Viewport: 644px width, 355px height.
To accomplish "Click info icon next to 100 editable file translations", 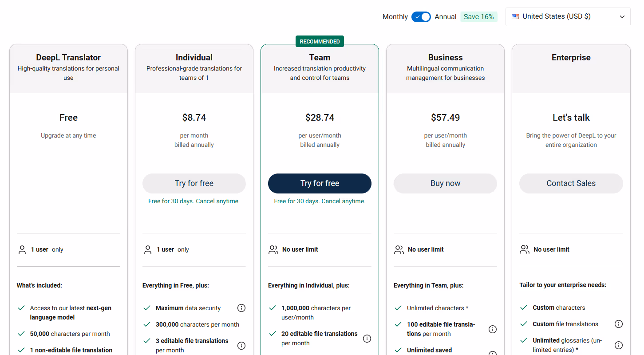I will pos(493,329).
